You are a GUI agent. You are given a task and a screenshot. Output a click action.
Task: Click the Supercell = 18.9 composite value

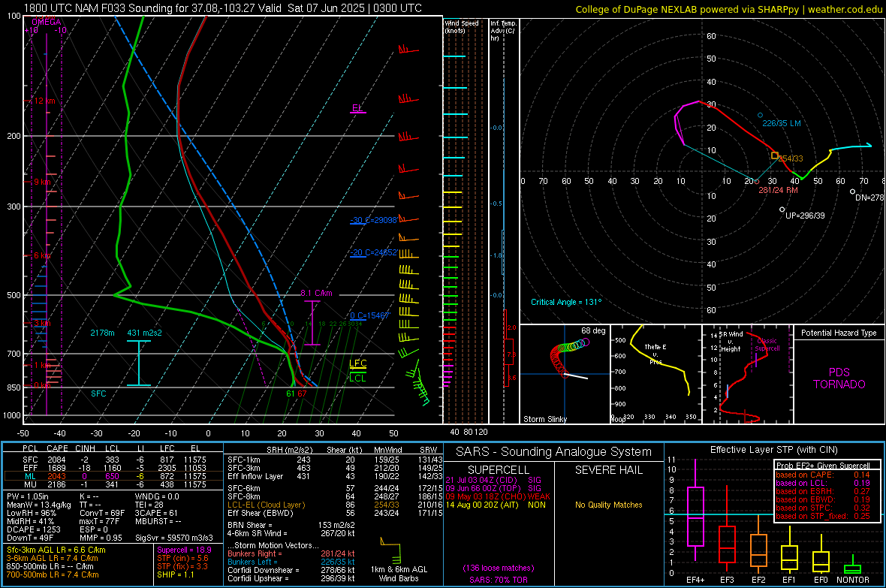(184, 550)
